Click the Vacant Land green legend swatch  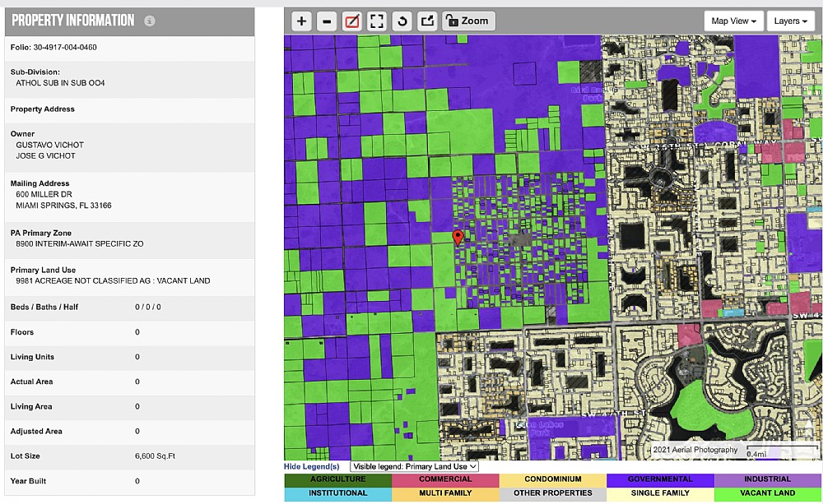coord(768,493)
